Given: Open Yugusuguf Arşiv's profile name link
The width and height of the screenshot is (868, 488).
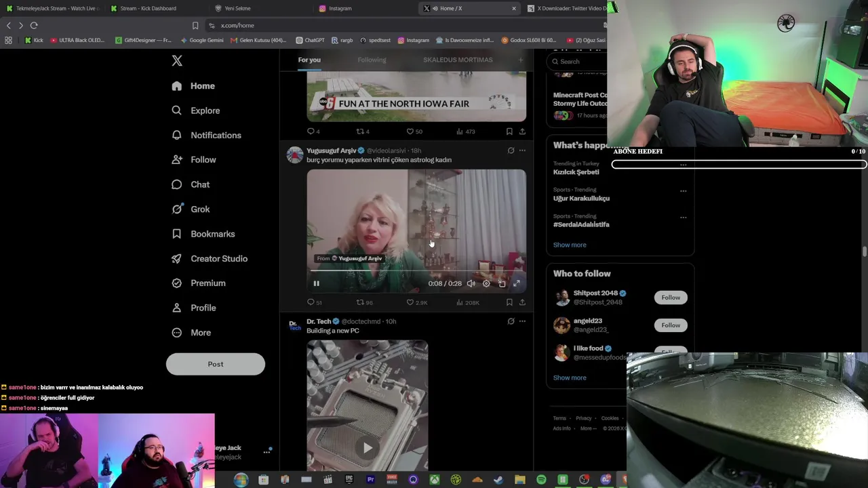Looking at the screenshot, I should click(x=331, y=150).
